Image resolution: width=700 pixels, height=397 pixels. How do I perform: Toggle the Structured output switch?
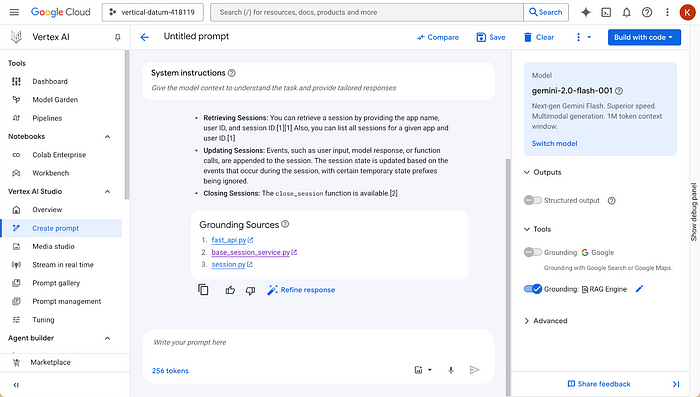tap(533, 200)
